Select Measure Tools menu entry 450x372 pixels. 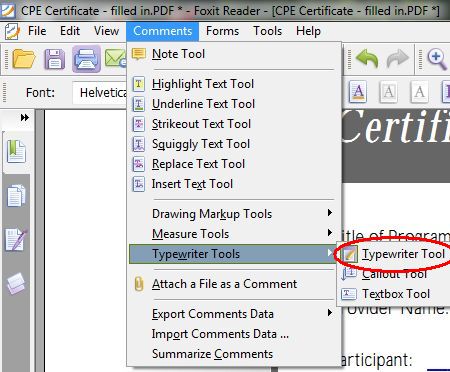click(x=235, y=234)
